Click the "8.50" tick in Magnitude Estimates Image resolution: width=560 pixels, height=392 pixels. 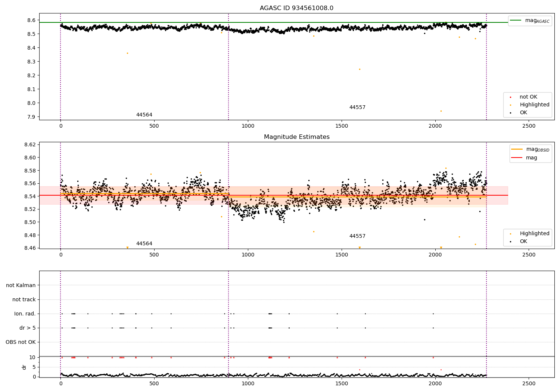click(x=30, y=222)
